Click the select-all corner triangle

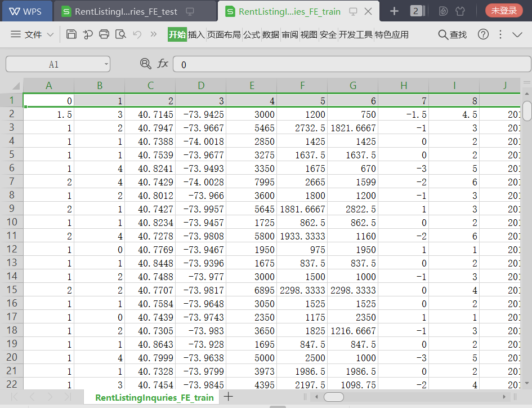[16, 85]
